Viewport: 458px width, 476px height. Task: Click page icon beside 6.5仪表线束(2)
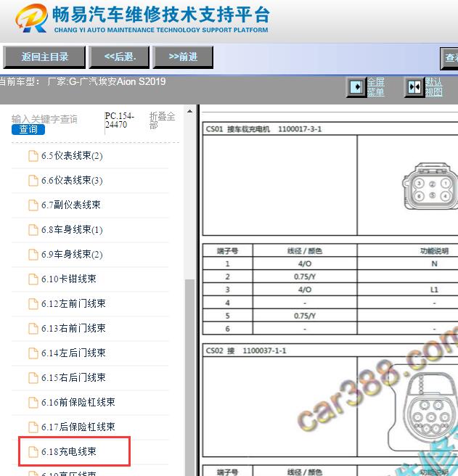coord(33,156)
